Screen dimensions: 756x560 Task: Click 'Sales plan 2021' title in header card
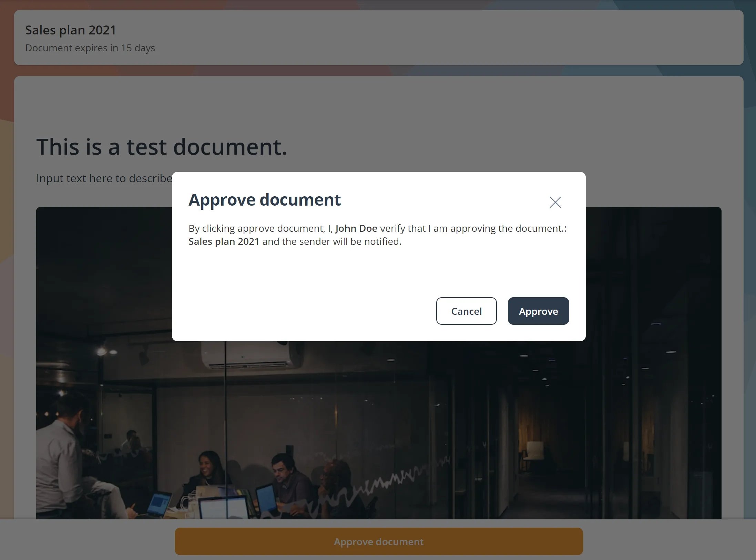pyautogui.click(x=71, y=30)
